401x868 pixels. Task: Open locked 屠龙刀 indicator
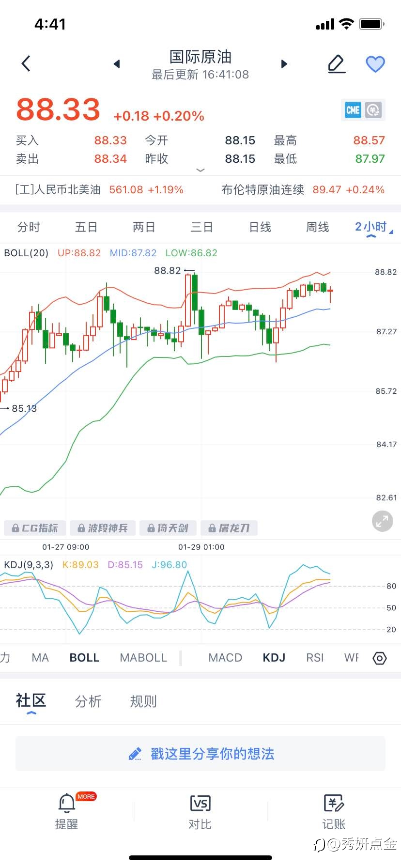[229, 528]
